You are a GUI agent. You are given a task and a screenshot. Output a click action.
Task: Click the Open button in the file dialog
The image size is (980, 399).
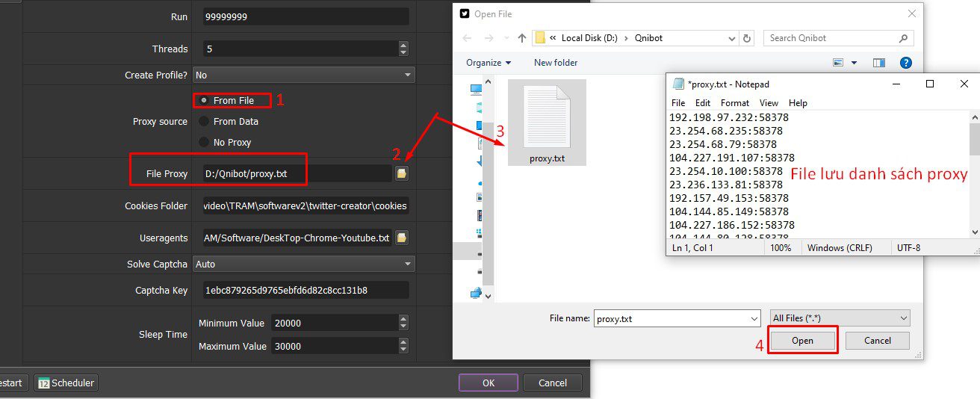802,340
